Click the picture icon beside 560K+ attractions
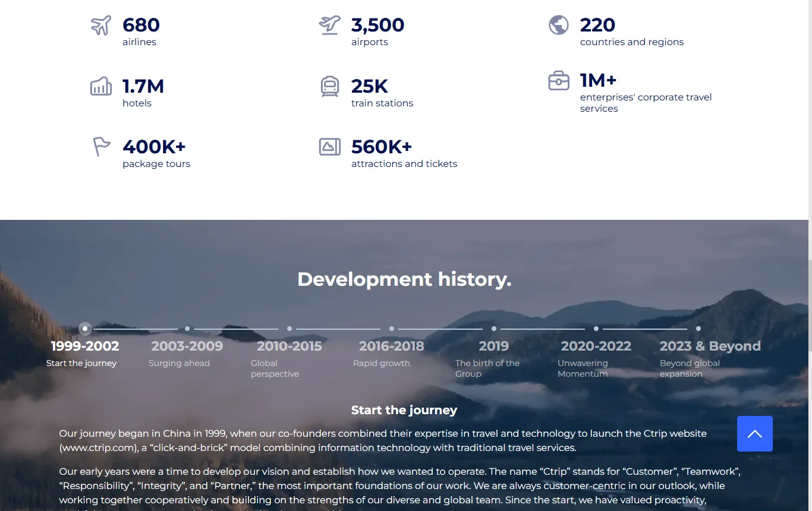The height and width of the screenshot is (511, 812). 330,147
